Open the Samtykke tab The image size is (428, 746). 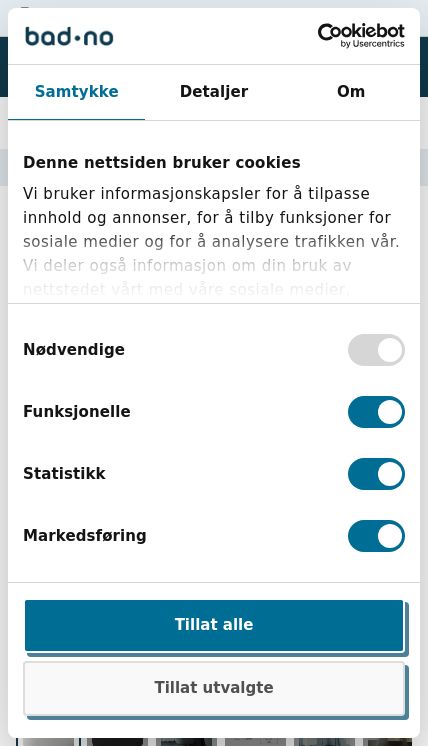pos(77,91)
